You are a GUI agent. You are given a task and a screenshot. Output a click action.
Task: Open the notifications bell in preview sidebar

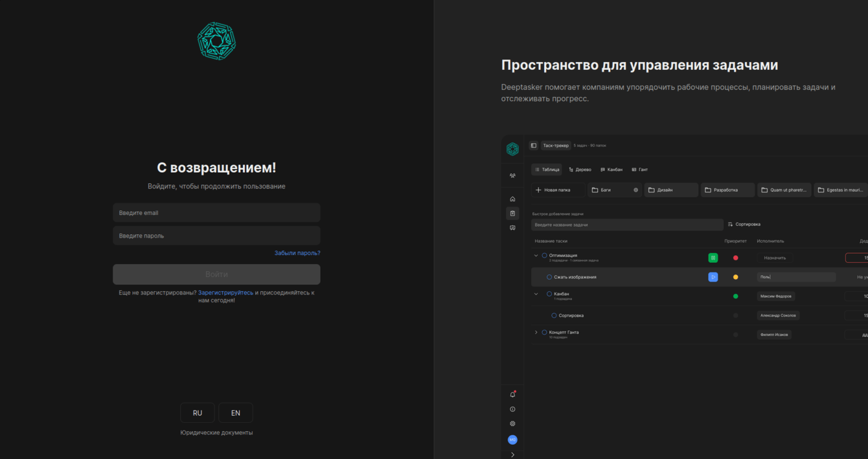512,394
